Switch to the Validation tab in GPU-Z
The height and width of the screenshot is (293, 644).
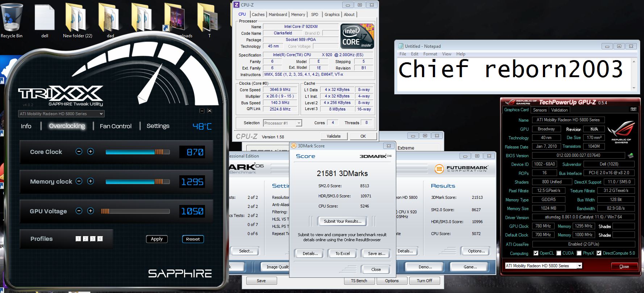click(560, 110)
